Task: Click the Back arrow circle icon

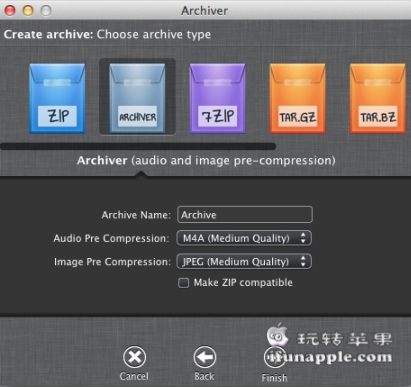Action: click(x=204, y=357)
